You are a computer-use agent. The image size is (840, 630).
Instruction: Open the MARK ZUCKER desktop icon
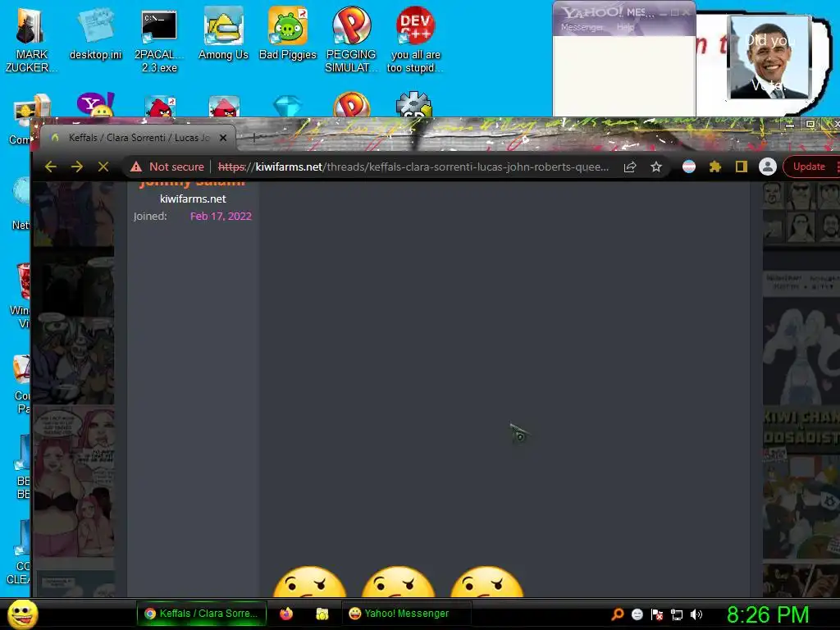tap(30, 40)
